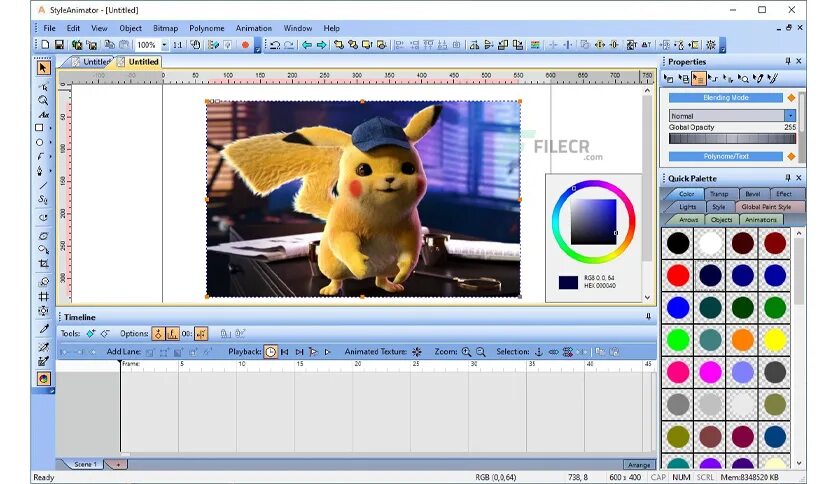Add a new scene with plus tab

point(118,464)
